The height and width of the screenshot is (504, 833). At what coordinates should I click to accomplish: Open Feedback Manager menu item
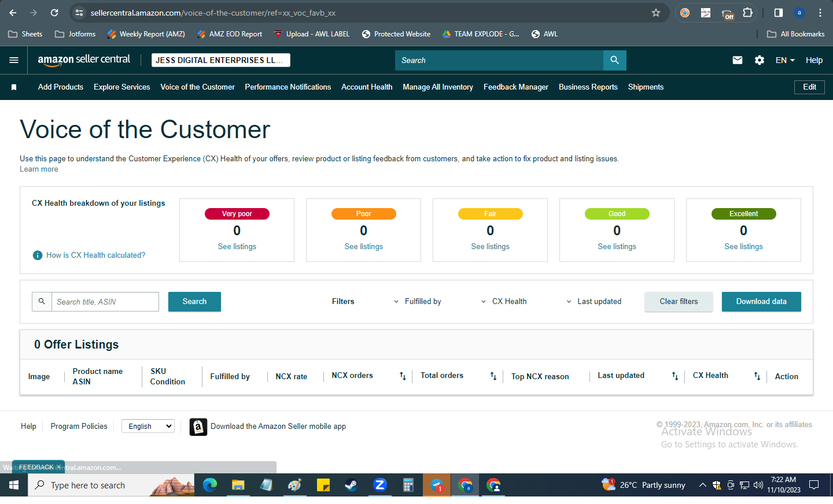pyautogui.click(x=516, y=87)
